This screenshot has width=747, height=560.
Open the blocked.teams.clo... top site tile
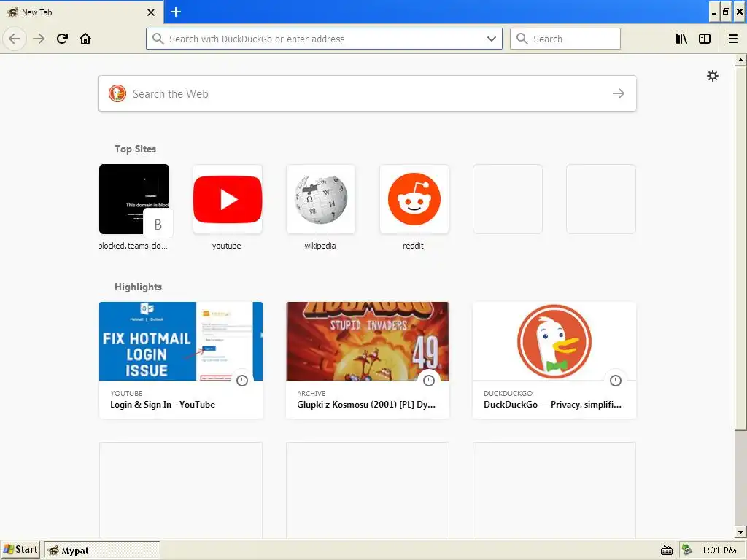click(134, 199)
